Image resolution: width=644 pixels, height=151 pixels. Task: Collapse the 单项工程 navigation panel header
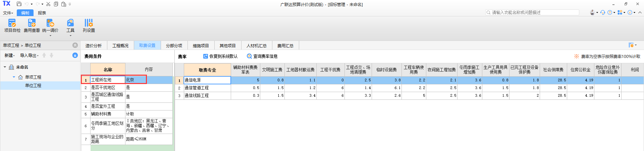pyautogui.click(x=75, y=45)
